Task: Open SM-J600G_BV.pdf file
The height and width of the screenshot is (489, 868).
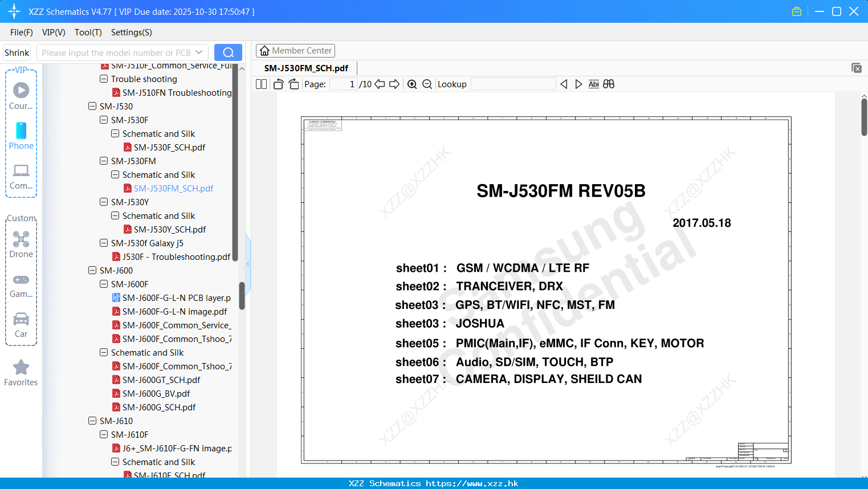Action: coord(151,393)
